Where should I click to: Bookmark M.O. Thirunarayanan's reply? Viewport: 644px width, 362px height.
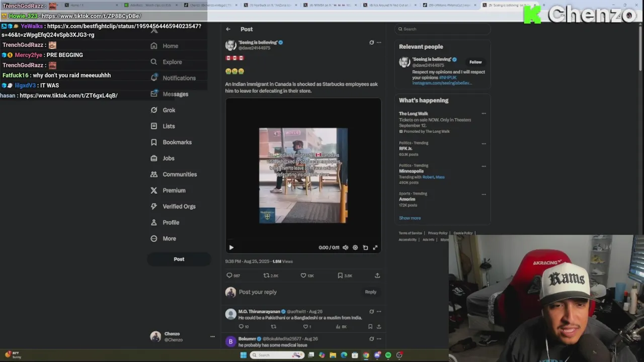point(370,327)
